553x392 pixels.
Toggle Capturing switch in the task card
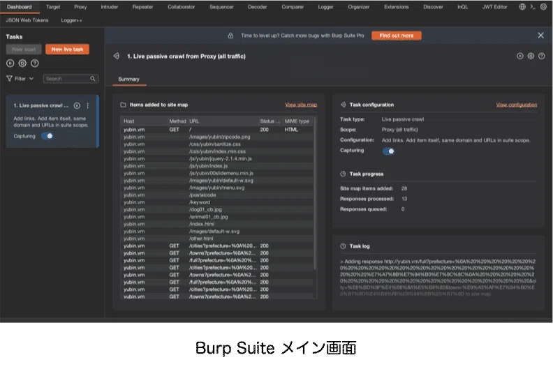[47, 136]
